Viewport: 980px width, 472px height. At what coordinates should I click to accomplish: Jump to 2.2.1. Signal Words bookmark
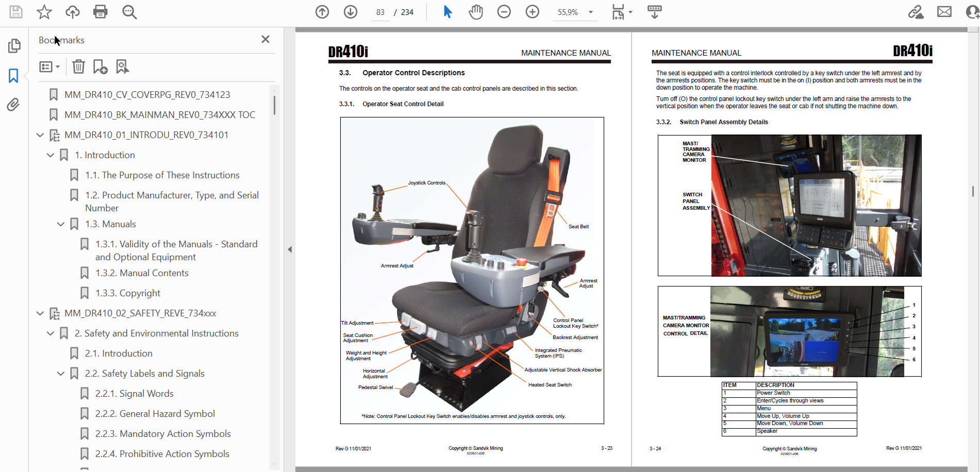click(134, 394)
